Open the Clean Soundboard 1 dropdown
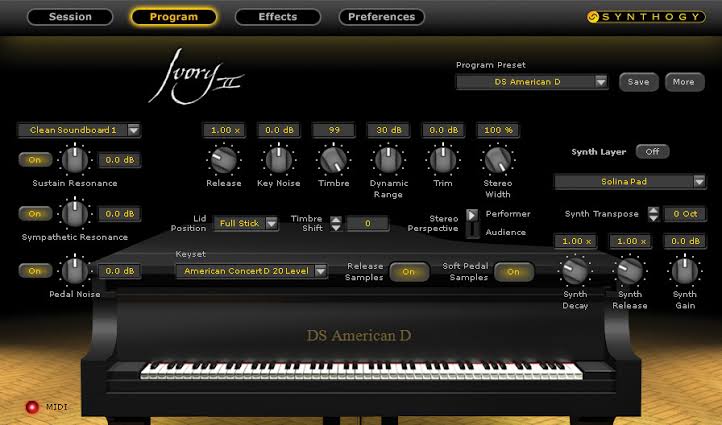The height and width of the screenshot is (425, 722). tap(79, 130)
